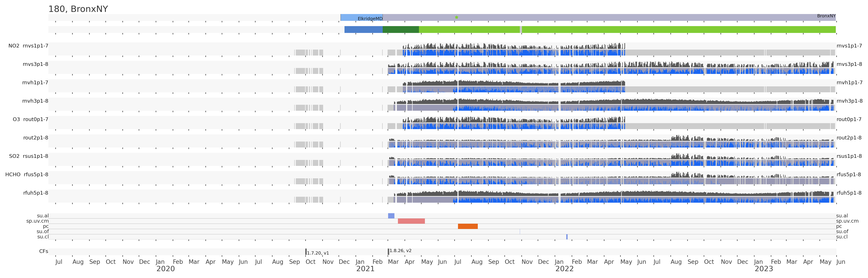
Task: Click the small blue su.cl marker
Action: (567, 237)
